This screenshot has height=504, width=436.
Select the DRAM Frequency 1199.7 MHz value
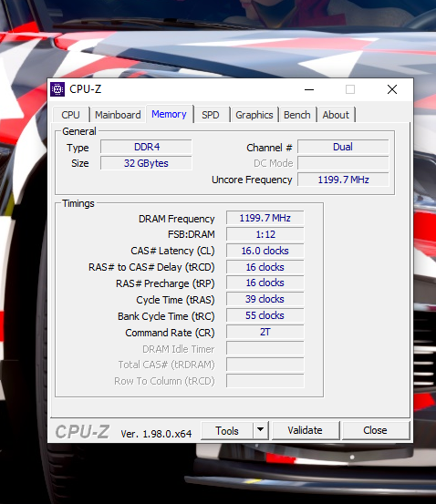tap(265, 218)
